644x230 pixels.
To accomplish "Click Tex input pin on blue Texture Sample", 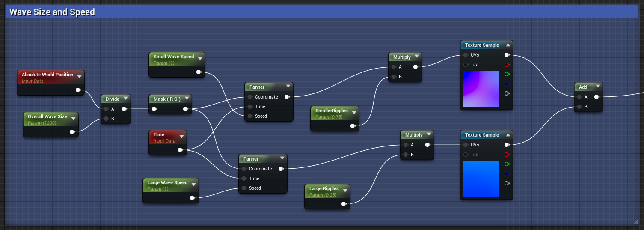I will pos(466,155).
